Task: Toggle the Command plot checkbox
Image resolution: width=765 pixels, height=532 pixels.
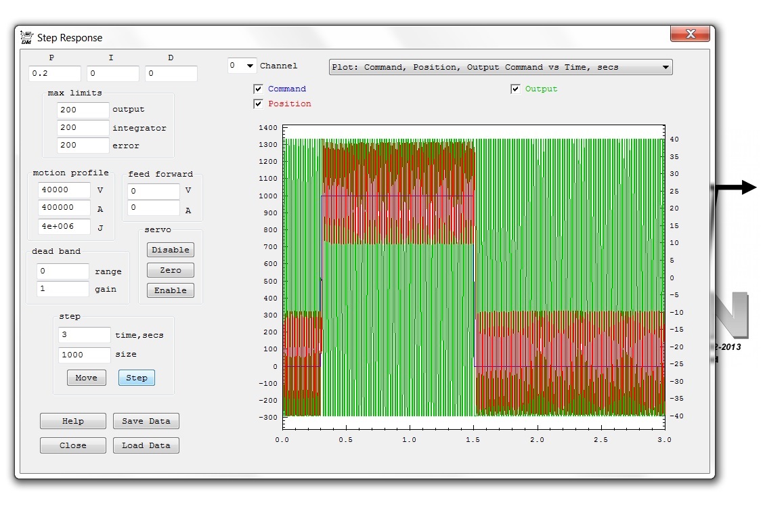Action: 258,89
